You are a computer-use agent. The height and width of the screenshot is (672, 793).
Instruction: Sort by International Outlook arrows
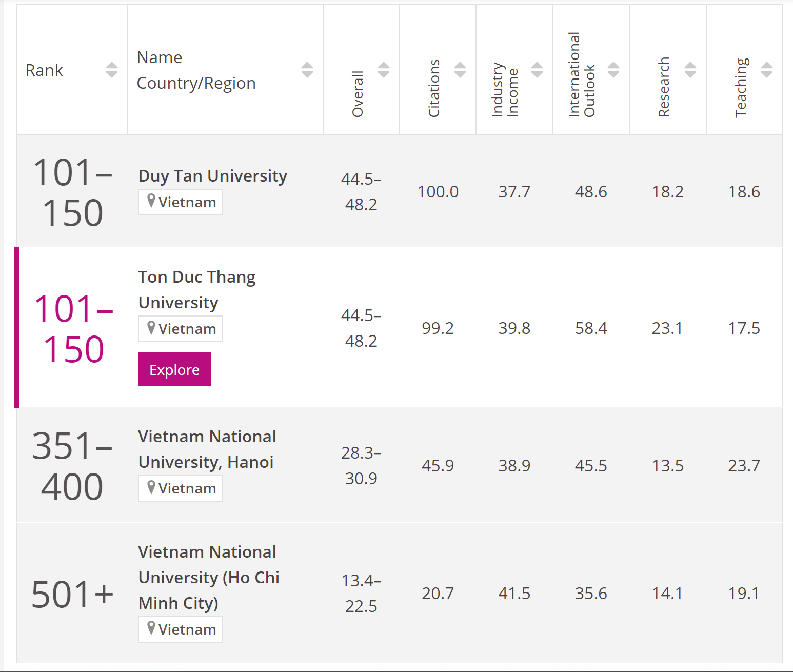click(613, 70)
